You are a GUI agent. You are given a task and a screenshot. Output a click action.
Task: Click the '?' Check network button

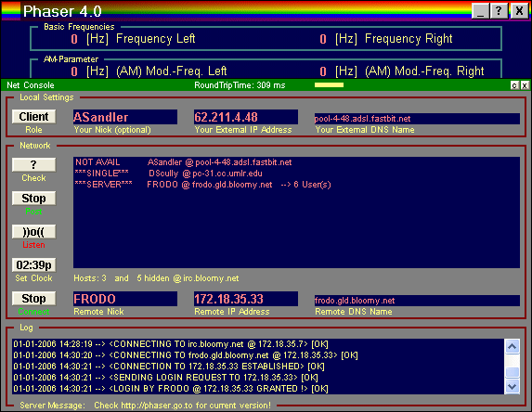[x=33, y=165]
